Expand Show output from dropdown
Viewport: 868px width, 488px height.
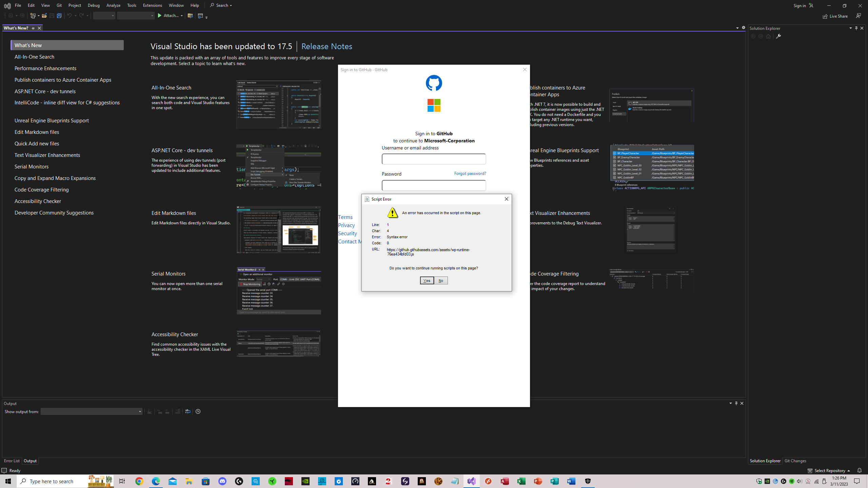[140, 411]
